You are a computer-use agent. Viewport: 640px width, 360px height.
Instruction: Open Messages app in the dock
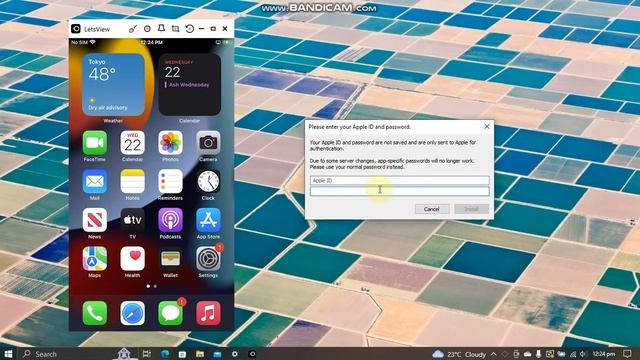point(170,313)
